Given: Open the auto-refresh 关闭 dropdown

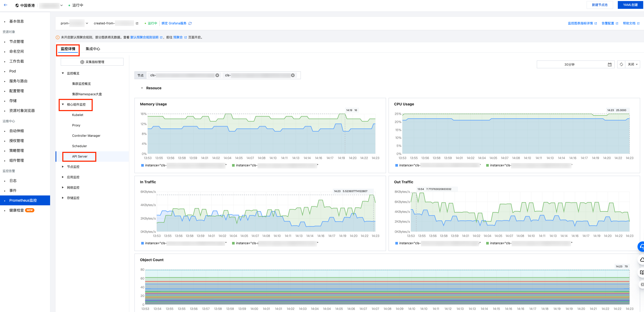Looking at the screenshot, I should 633,64.
